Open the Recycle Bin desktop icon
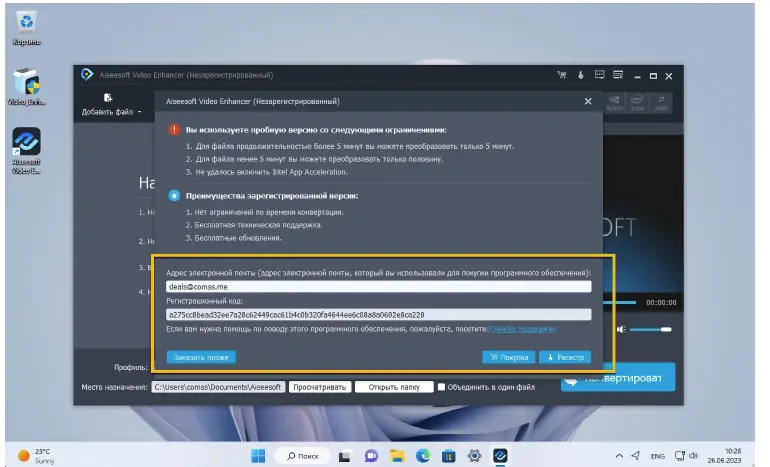 click(x=27, y=29)
